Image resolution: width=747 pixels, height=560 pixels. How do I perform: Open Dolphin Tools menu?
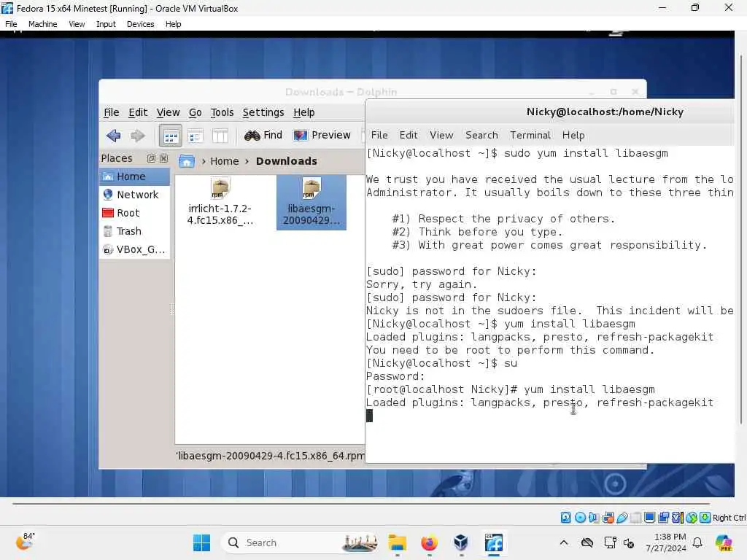point(222,112)
